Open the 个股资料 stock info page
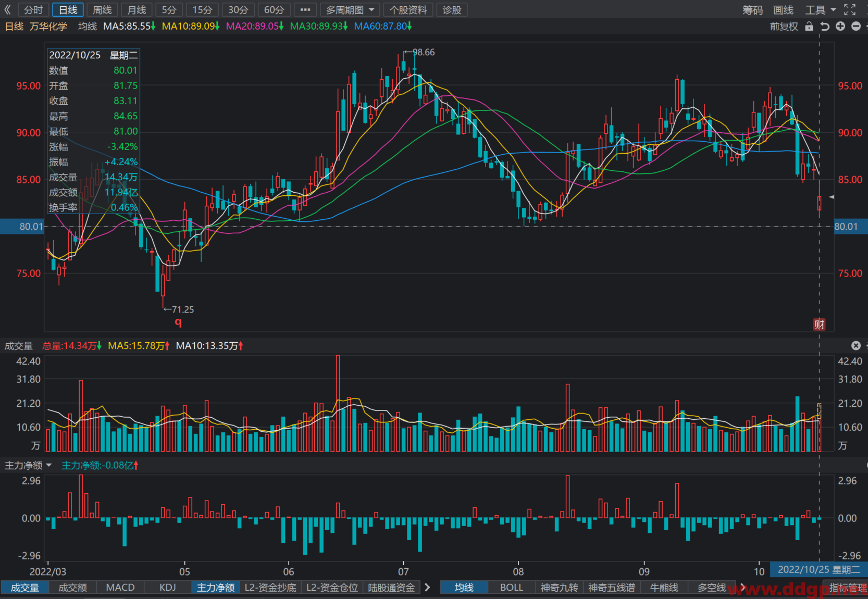Image resolution: width=868 pixels, height=599 pixels. [408, 10]
